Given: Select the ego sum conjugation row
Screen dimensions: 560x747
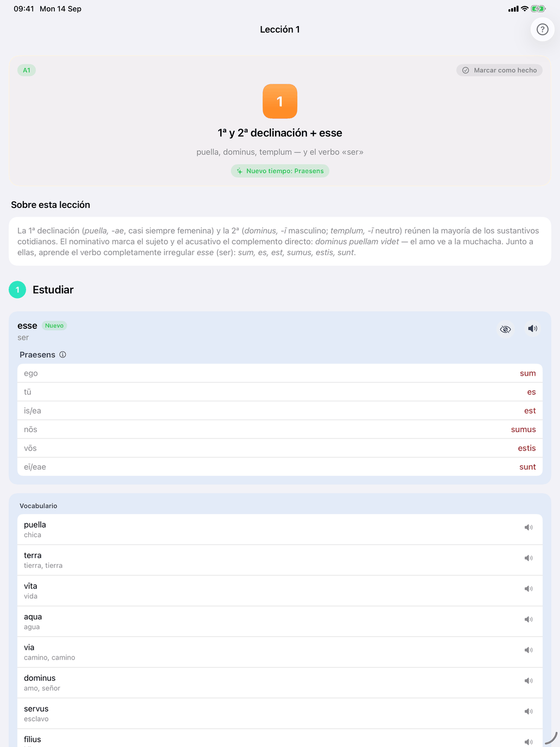Looking at the screenshot, I should point(280,373).
